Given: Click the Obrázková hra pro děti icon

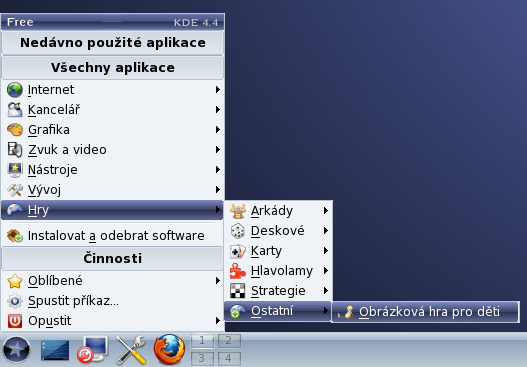Looking at the screenshot, I should pyautogui.click(x=346, y=312).
